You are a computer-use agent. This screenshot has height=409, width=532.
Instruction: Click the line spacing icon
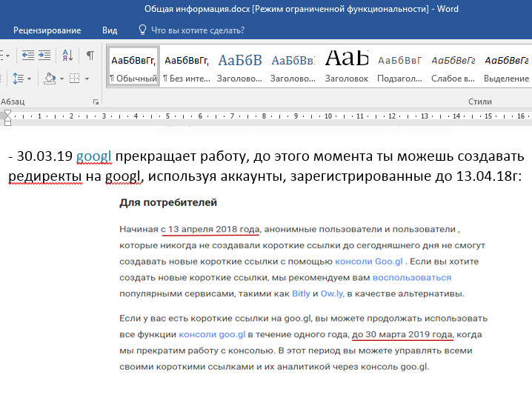click(18, 79)
